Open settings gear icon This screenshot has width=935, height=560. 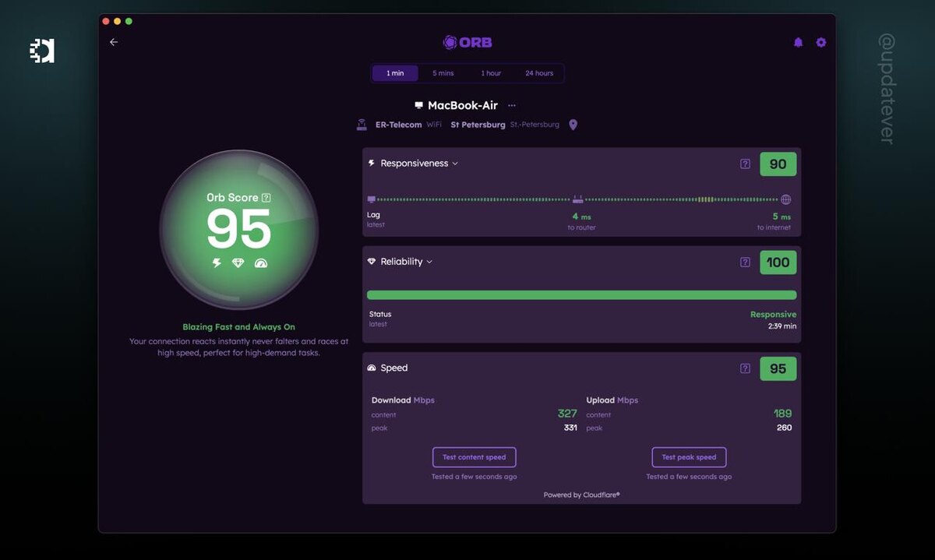[x=820, y=43]
